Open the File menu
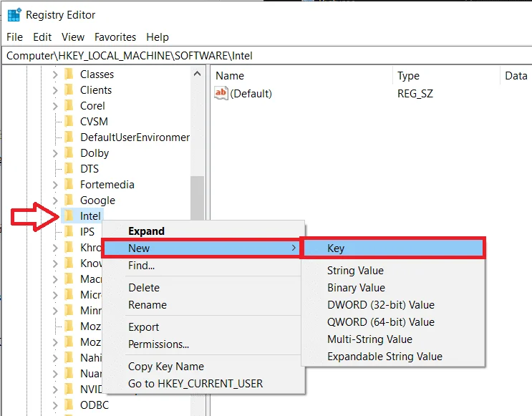The height and width of the screenshot is (416, 532). pos(14,37)
